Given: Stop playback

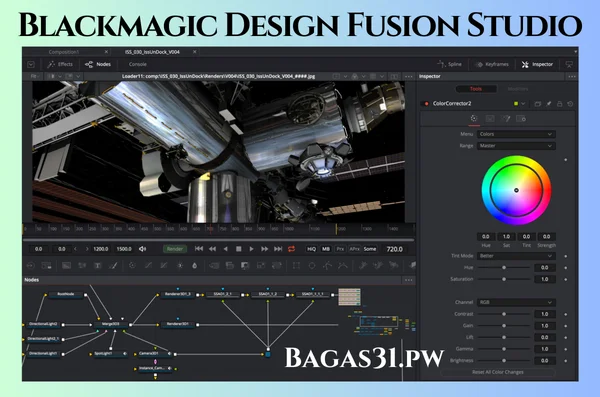Looking at the screenshot, I should point(238,249).
